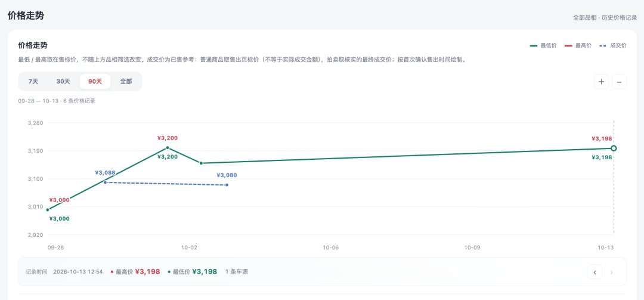Click the page heading 价格走势 at top
This screenshot has height=300, width=644.
[x=26, y=16]
